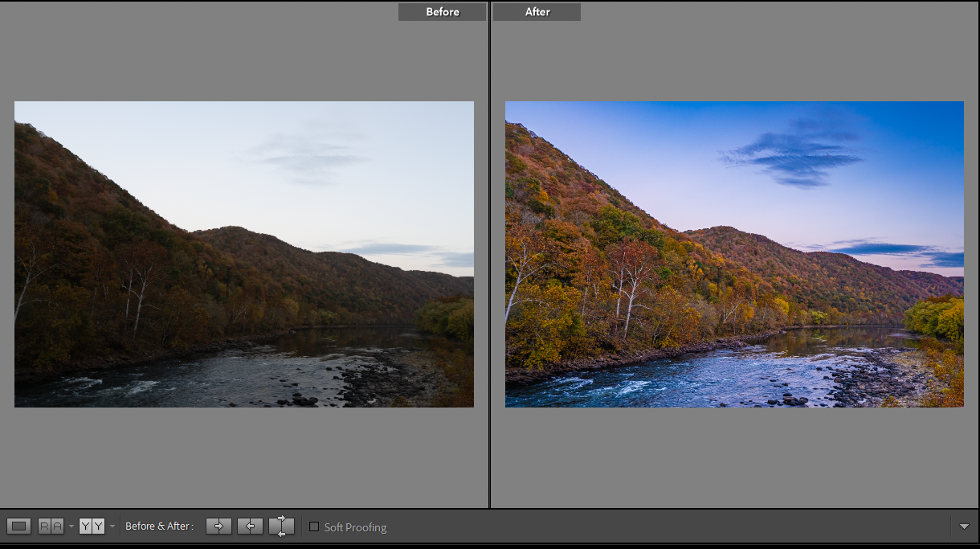Open the Reference view options dropdown arrow
This screenshot has height=549, width=980.
click(71, 526)
